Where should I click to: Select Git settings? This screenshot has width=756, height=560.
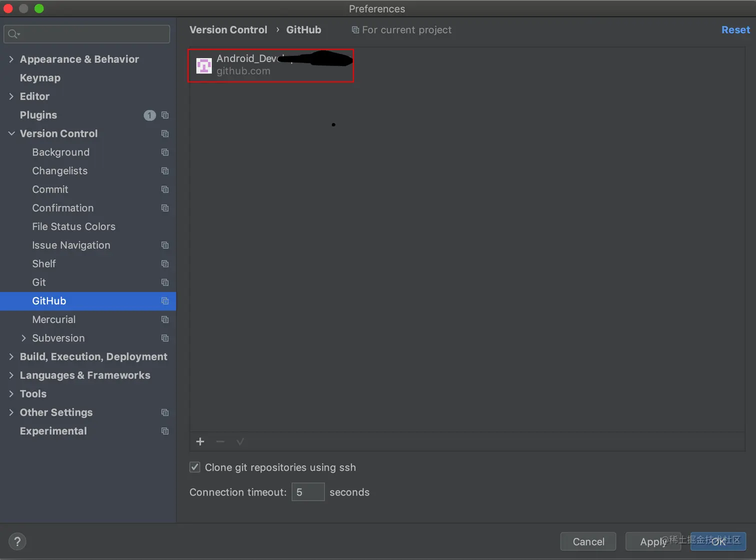point(39,282)
